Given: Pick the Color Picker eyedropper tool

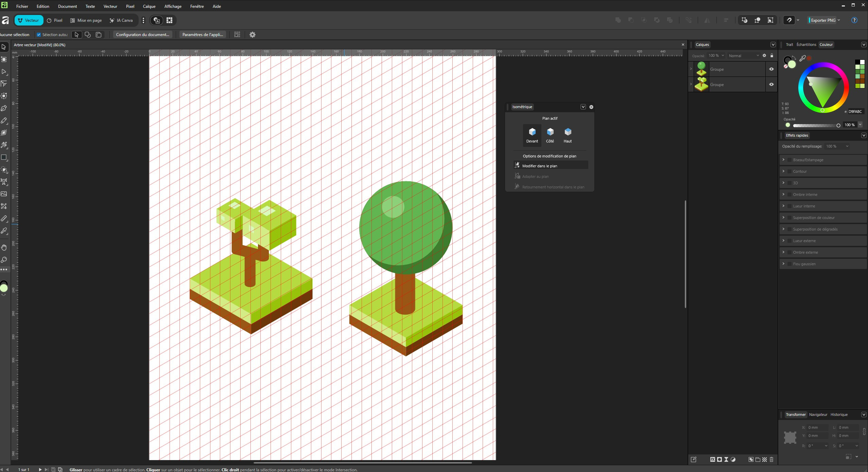Looking at the screenshot, I should (x=4, y=231).
